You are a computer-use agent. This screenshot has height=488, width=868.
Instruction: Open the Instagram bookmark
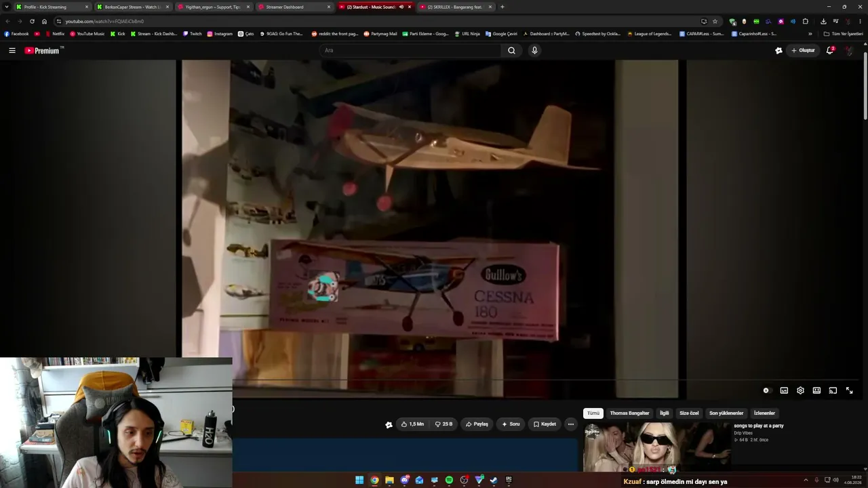[x=220, y=33]
